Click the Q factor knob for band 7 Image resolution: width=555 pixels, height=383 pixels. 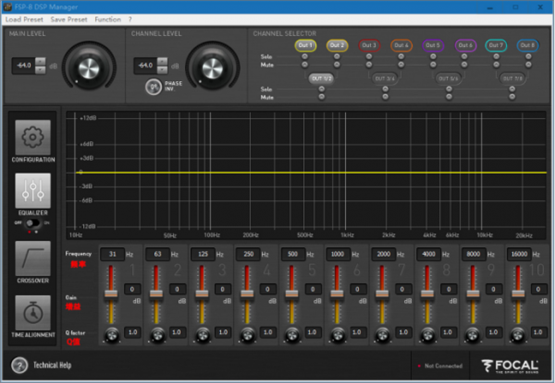tap(383, 335)
